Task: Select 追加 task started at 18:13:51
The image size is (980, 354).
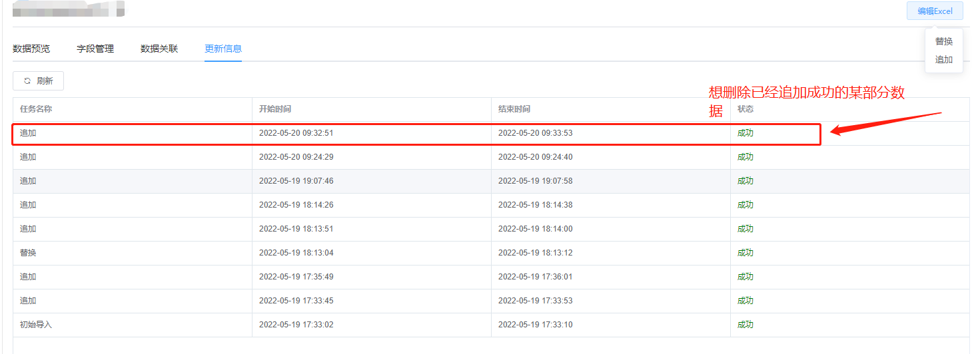Action: [x=28, y=229]
